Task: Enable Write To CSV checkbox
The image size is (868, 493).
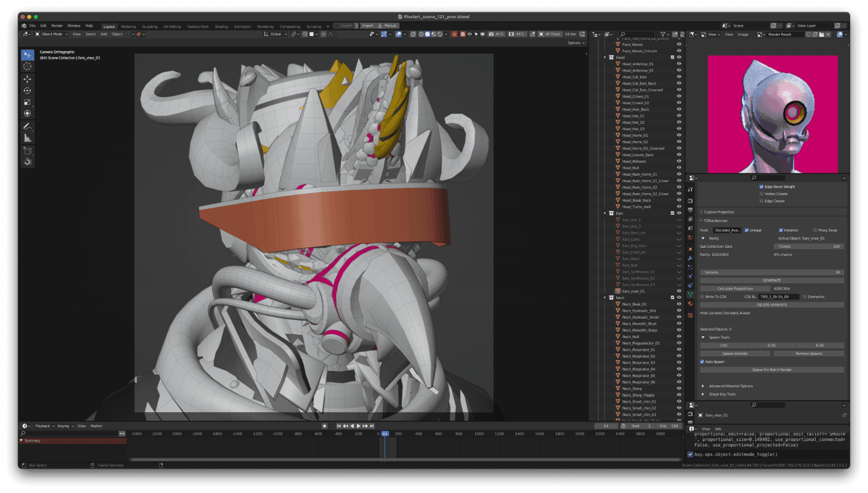Action: (702, 297)
